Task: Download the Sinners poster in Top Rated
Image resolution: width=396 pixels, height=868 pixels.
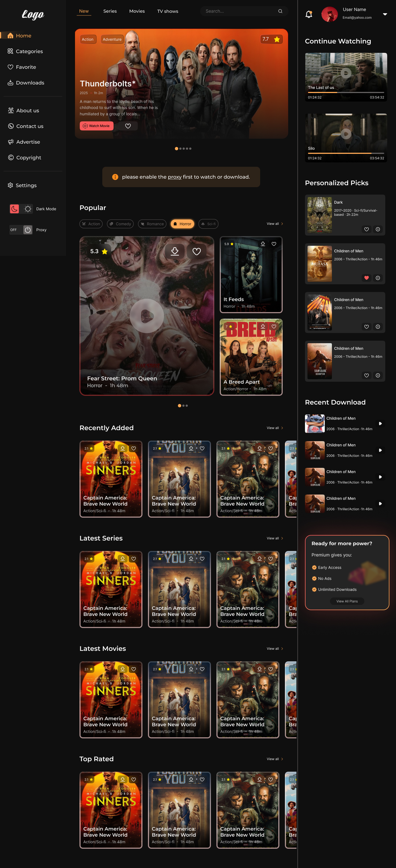Action: [x=123, y=779]
